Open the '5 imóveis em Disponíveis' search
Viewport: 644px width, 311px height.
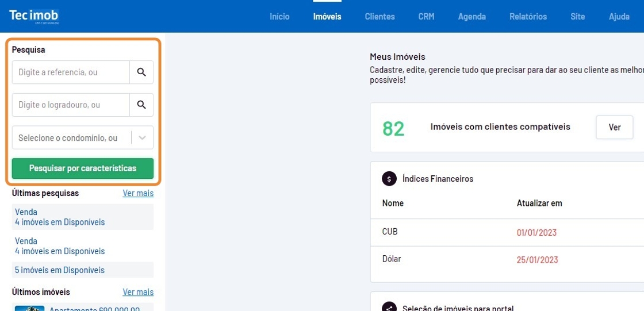(60, 270)
